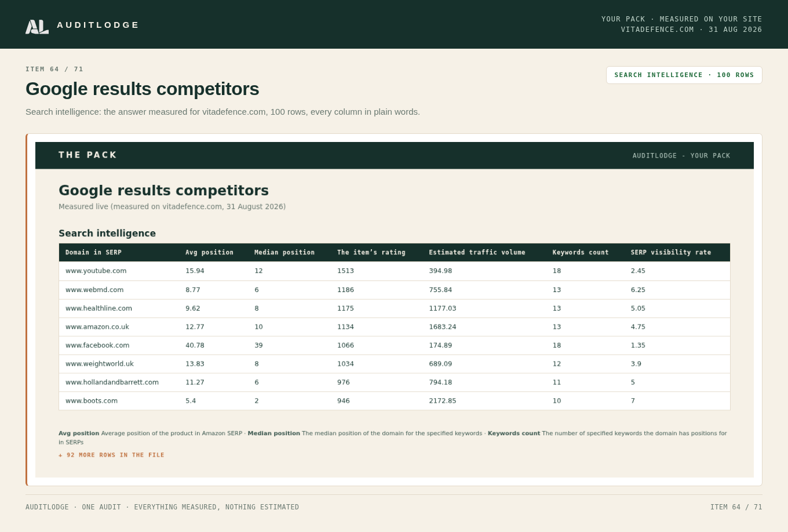Select 'The item's rating' column header
This screenshot has width=788, height=532.
point(371,253)
